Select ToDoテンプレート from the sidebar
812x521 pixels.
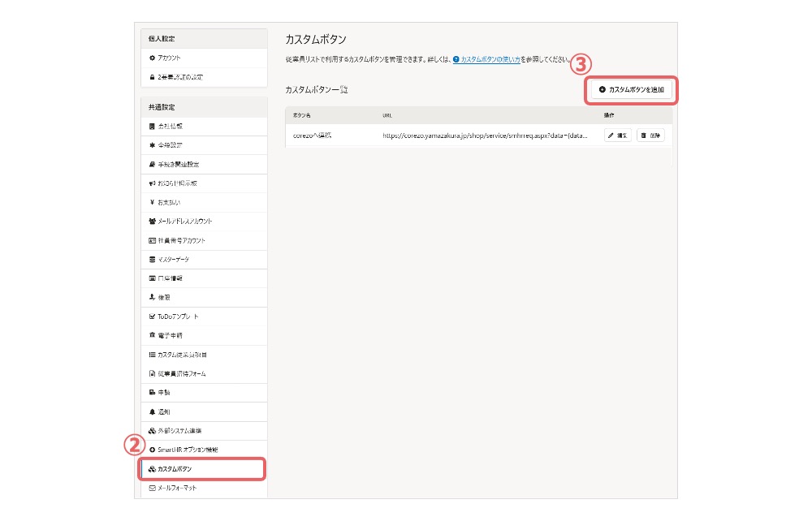[178, 316]
